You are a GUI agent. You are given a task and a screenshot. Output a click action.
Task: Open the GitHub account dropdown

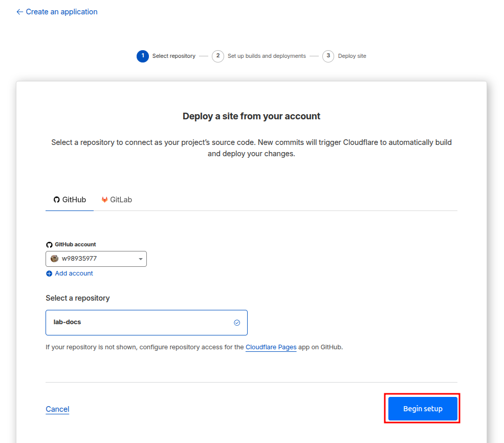(96, 259)
